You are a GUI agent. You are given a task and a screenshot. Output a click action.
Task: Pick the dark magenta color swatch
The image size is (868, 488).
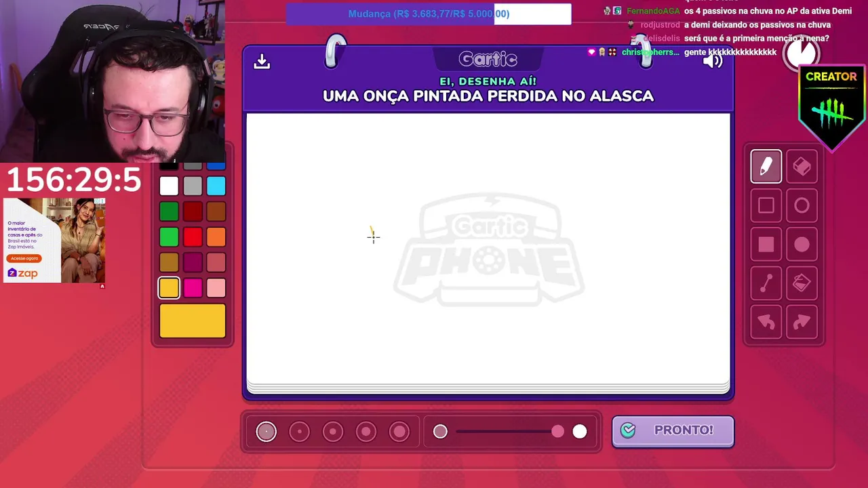[x=193, y=262]
